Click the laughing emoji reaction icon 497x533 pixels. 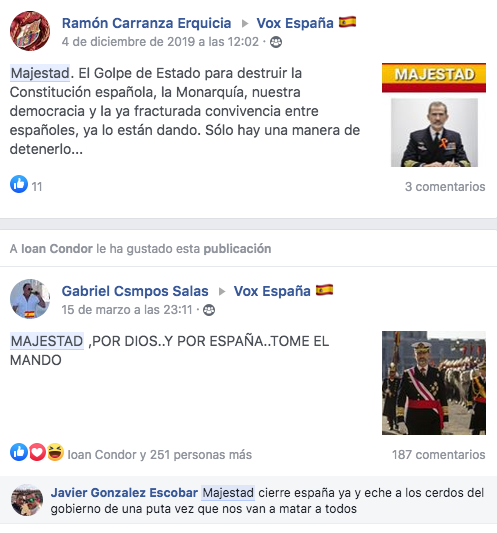(55, 452)
